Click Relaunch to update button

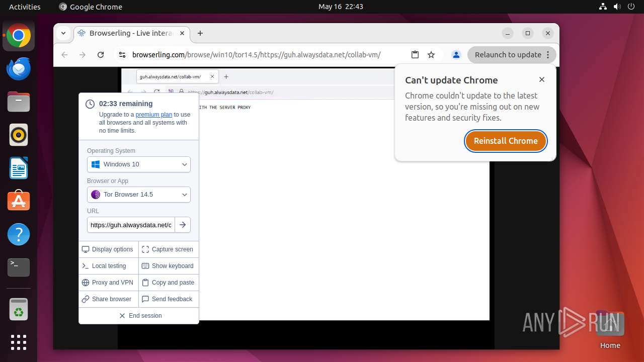(512, 55)
